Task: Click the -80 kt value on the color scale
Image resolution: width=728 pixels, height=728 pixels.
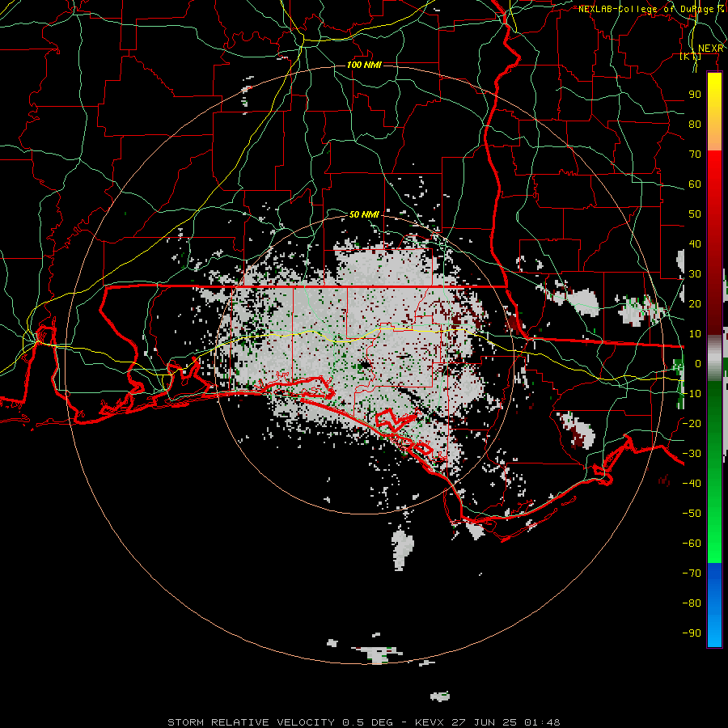Action: click(x=692, y=603)
